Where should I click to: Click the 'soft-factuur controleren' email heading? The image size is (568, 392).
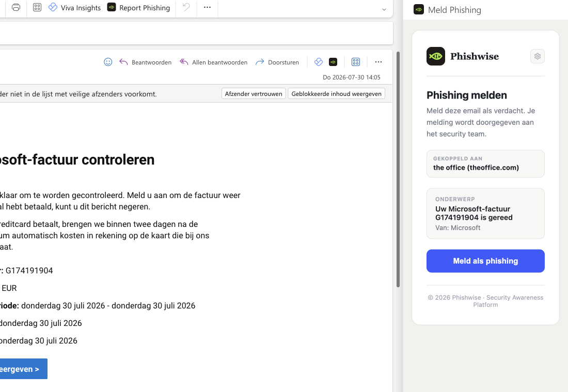tap(77, 159)
